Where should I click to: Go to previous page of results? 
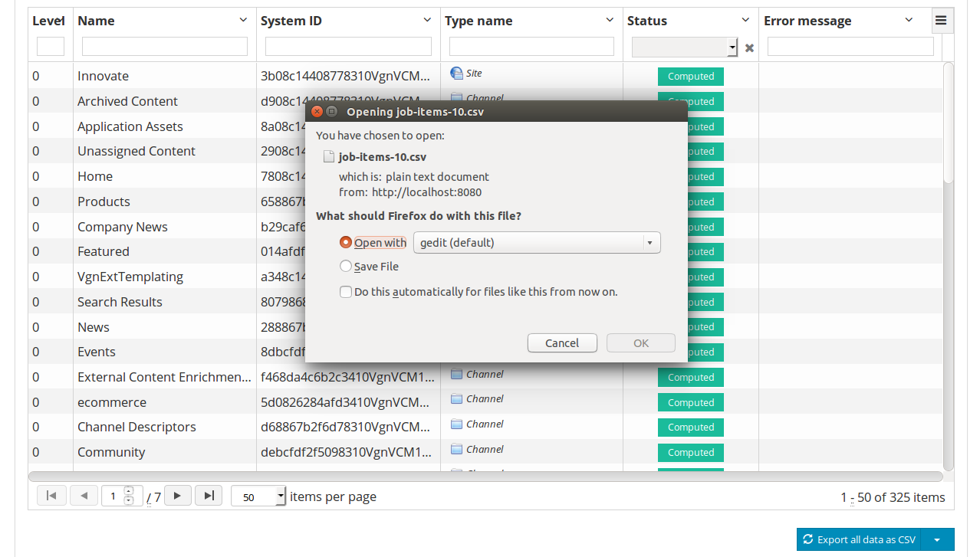[84, 496]
